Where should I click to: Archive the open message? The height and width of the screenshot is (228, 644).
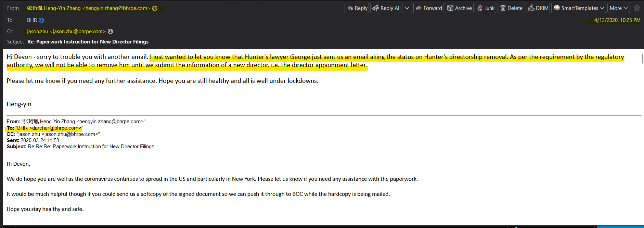click(459, 8)
